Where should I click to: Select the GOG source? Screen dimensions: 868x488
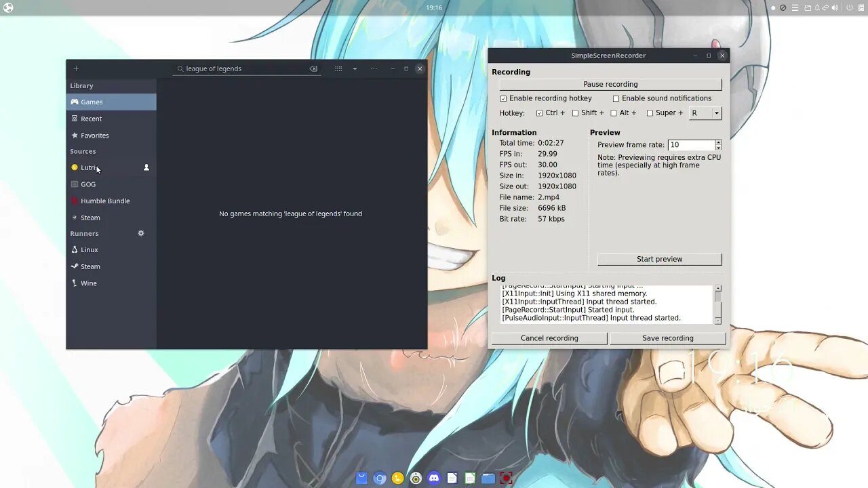click(111, 184)
